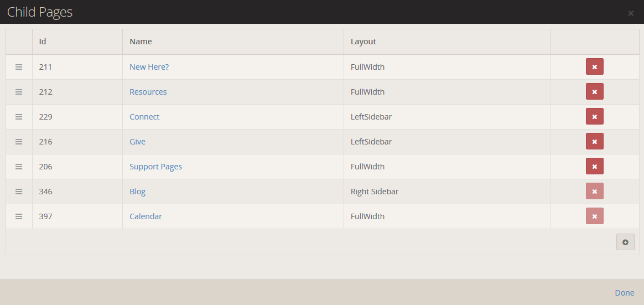Delete the Resources page
The image size is (644, 305).
tap(594, 92)
